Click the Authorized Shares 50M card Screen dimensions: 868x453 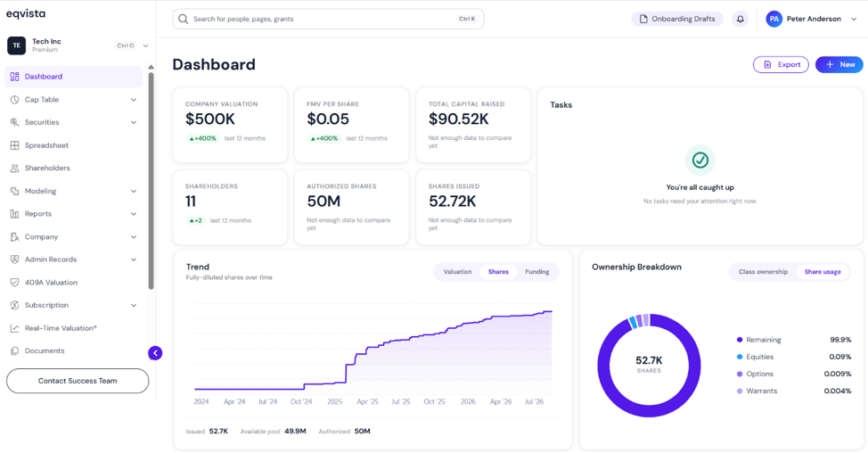351,207
